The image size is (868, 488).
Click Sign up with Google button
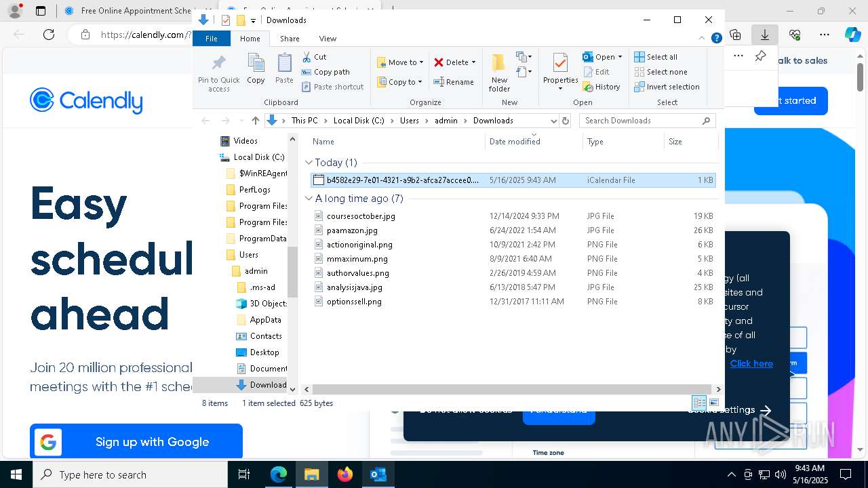point(136,442)
